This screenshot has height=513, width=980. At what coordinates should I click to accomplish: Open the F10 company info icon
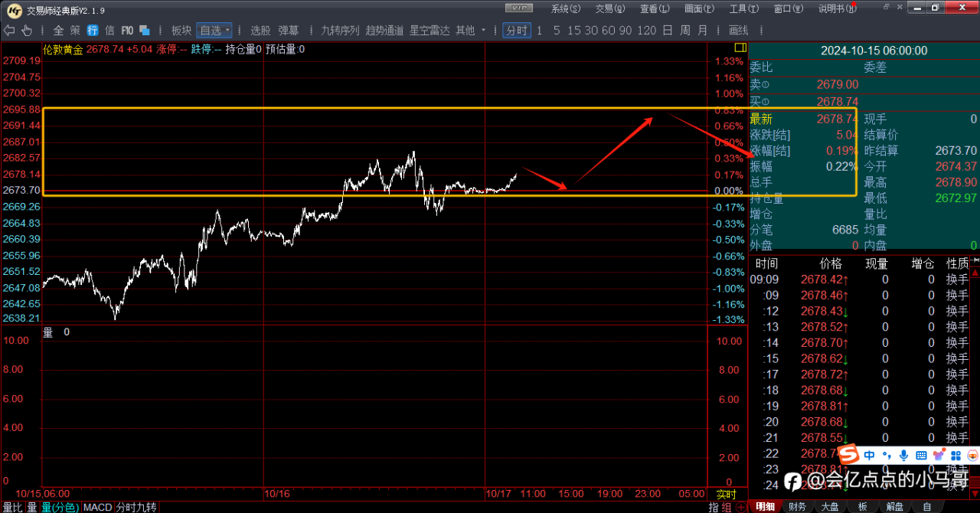[x=126, y=31]
